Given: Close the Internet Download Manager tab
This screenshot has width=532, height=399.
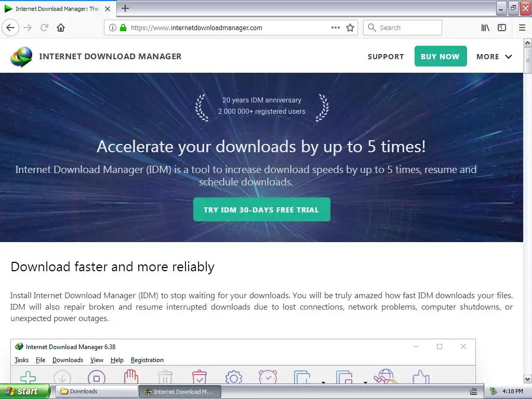Looking at the screenshot, I should click(108, 9).
